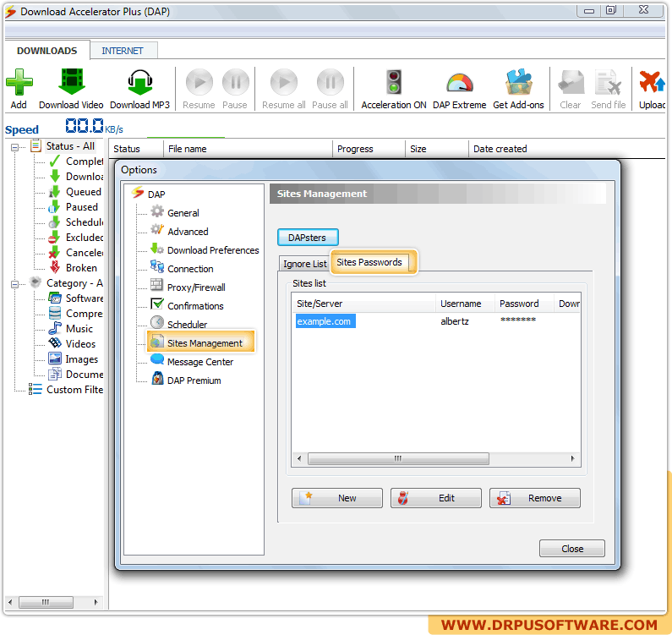Click Remove site button
The image size is (672, 635).
click(x=535, y=498)
